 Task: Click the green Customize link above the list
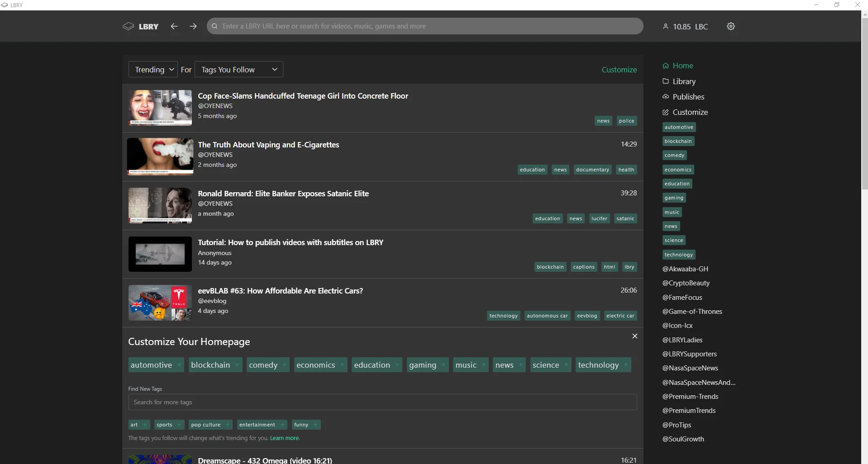619,70
